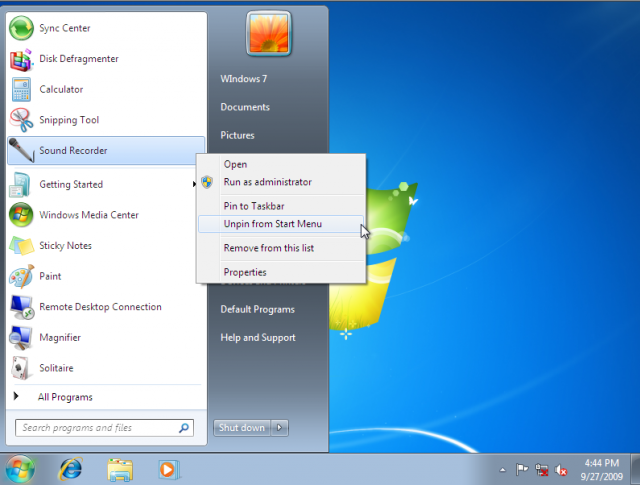Open Default Programs link
This screenshot has height=485, width=640.
[x=258, y=309]
